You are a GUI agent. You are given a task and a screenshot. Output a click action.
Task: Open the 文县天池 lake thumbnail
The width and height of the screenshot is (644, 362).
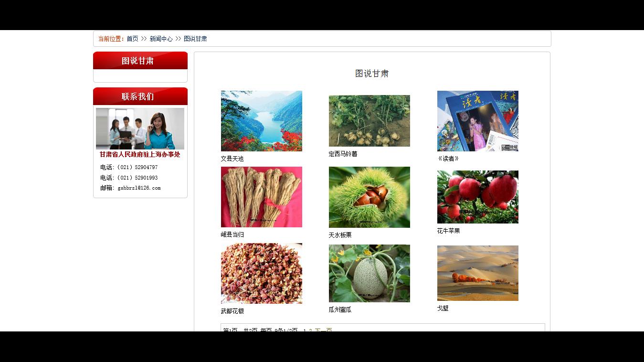[262, 121]
